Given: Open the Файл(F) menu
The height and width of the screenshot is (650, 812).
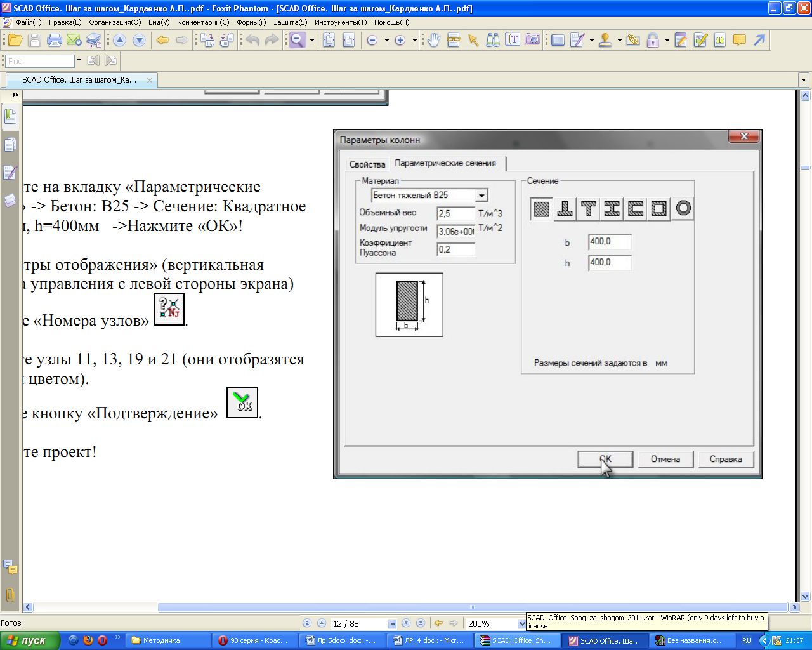Looking at the screenshot, I should pyautogui.click(x=29, y=22).
